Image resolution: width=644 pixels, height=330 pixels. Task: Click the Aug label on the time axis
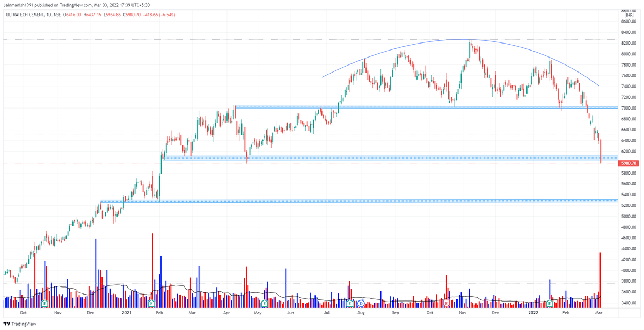(361, 313)
